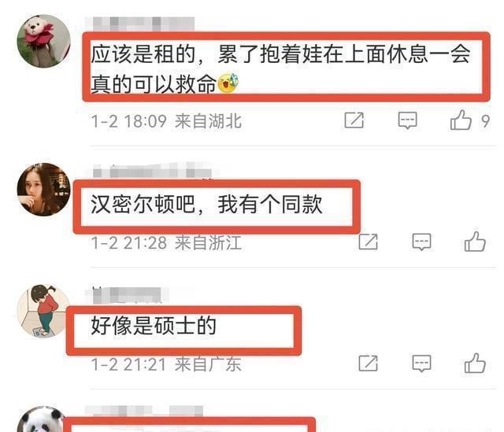Open teddy bear avatar profile
This screenshot has height=432, width=504.
[x=44, y=41]
